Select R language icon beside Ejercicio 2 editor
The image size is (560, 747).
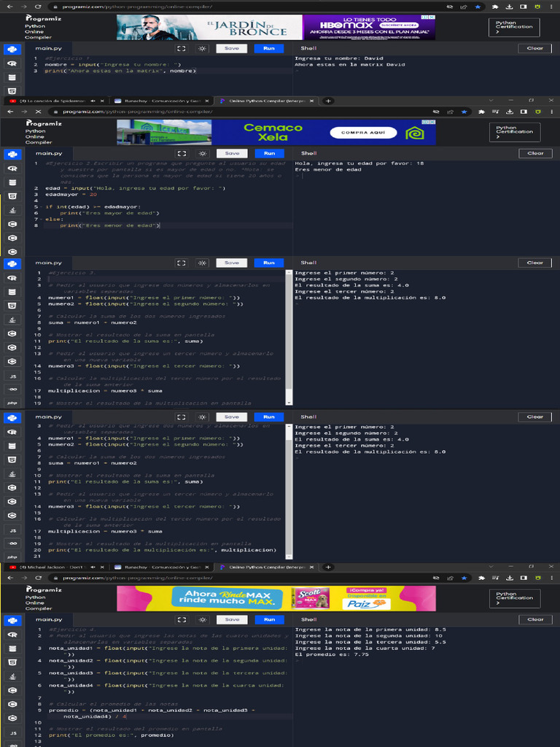[12, 168]
